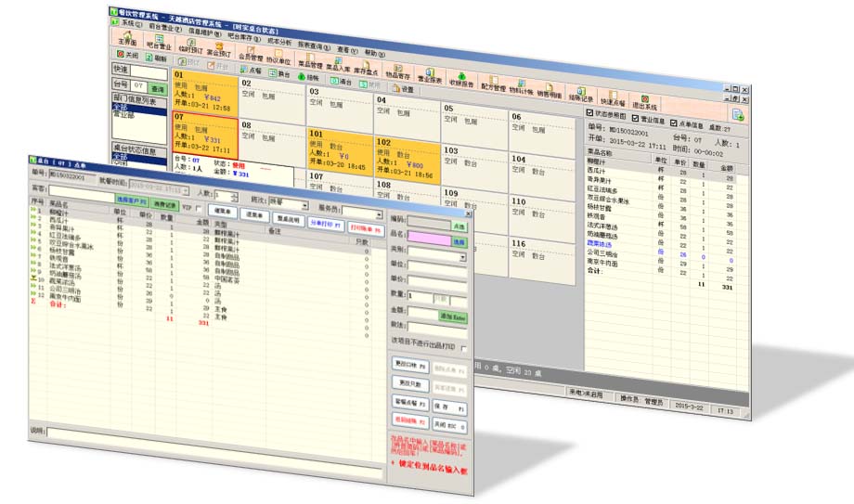Click the 退出系统 toolbar icon
The height and width of the screenshot is (504, 854).
coord(644,101)
